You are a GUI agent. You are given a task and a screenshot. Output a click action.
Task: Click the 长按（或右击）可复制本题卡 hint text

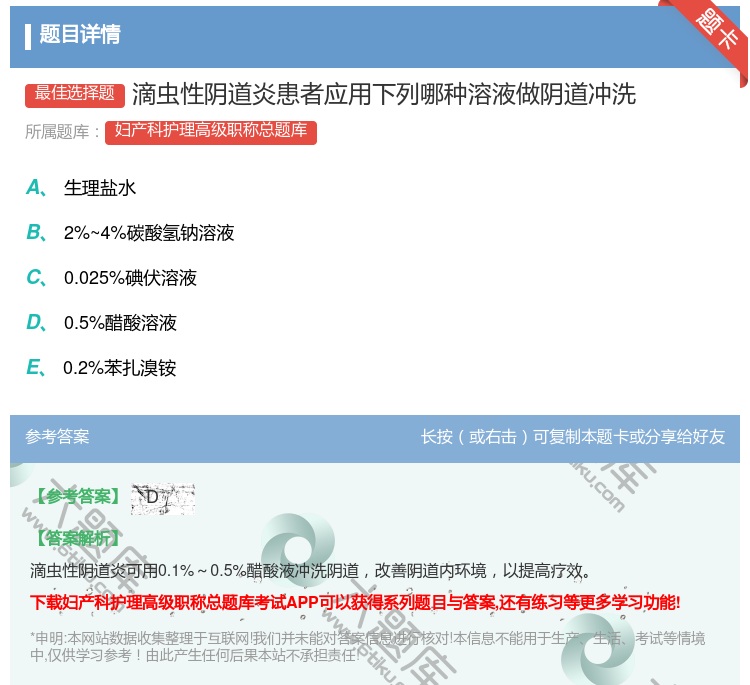[573, 437]
